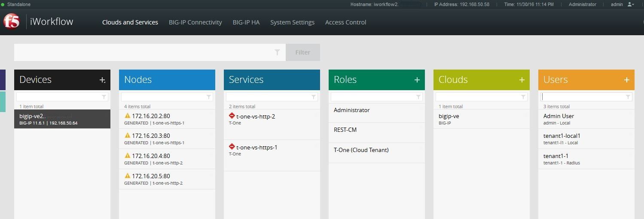This screenshot has width=644, height=219.
Task: Select service t-one-vs-https-1
Action: (x=272, y=155)
